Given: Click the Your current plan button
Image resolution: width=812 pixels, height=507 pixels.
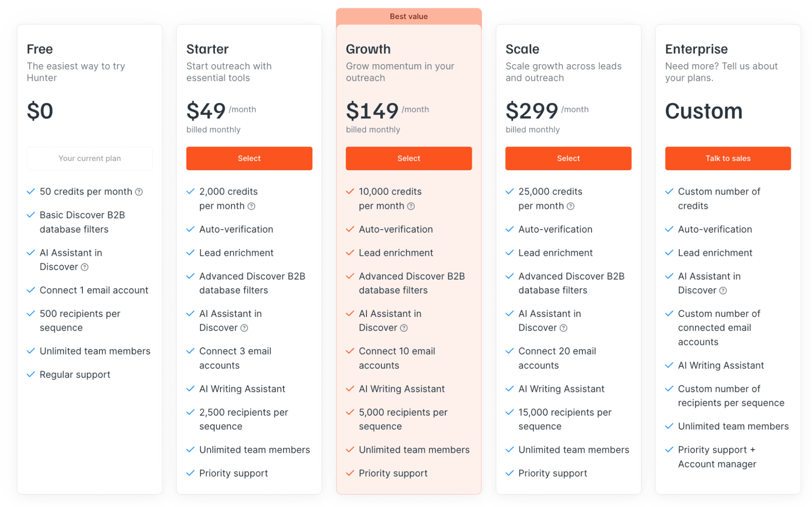Looking at the screenshot, I should coord(89,158).
